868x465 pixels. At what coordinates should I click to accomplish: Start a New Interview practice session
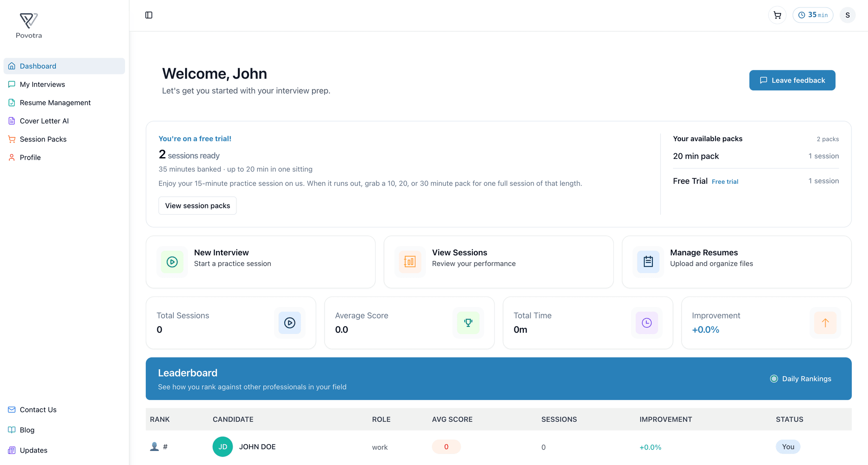261,262
